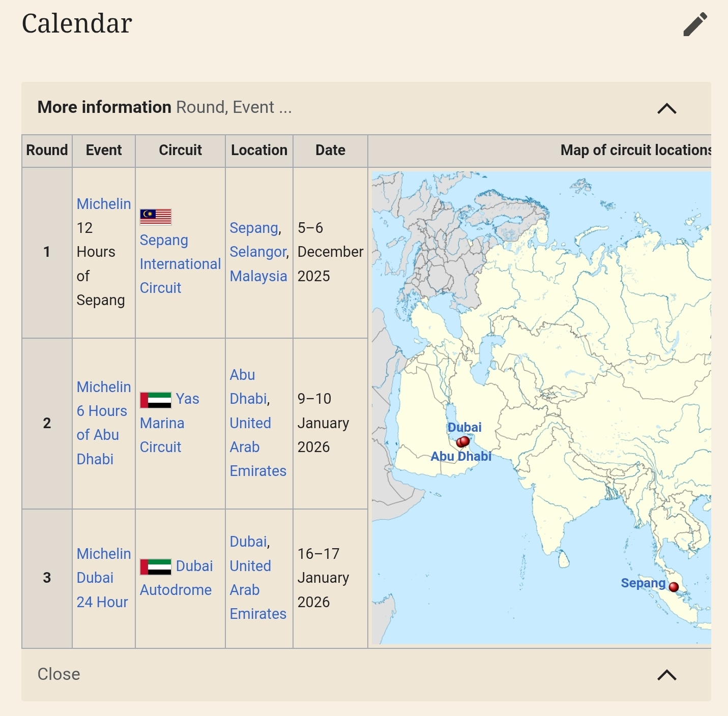Select the Round column header

(x=47, y=151)
